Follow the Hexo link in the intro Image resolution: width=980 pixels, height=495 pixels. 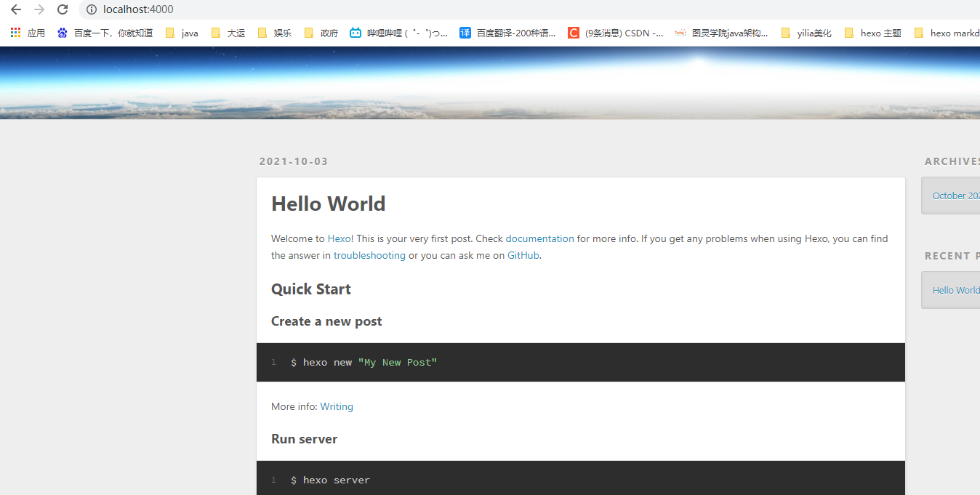tap(339, 238)
